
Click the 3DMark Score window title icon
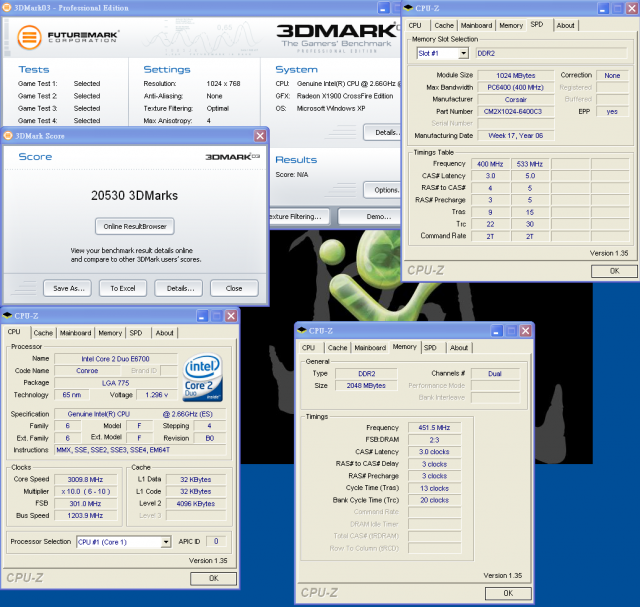pyautogui.click(x=8, y=136)
